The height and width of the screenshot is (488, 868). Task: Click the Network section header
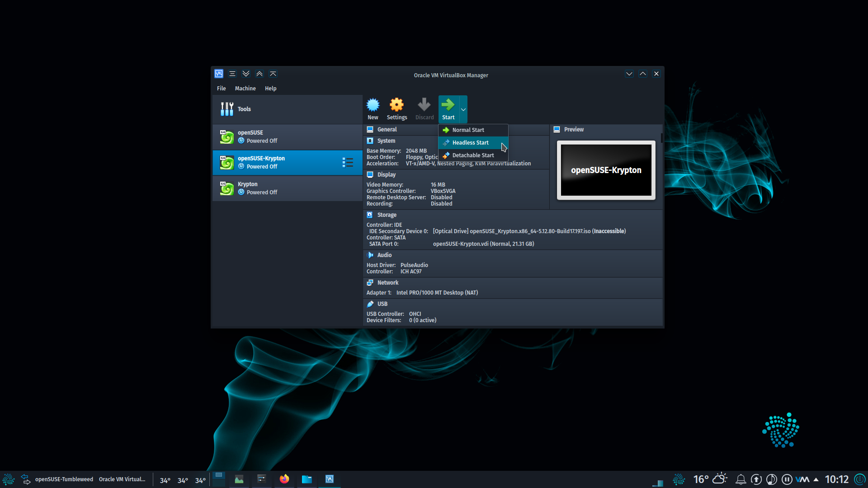pos(388,283)
